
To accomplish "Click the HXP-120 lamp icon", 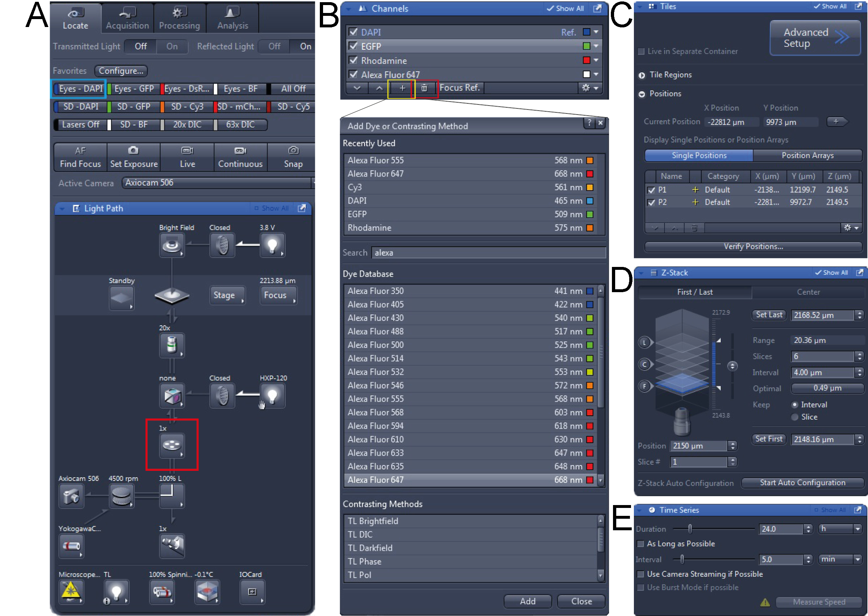I will (x=272, y=396).
